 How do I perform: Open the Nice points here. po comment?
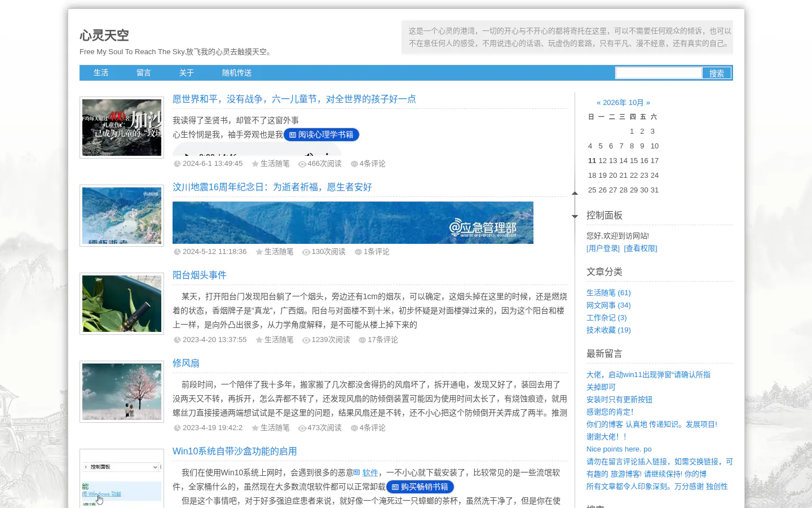tap(619, 449)
